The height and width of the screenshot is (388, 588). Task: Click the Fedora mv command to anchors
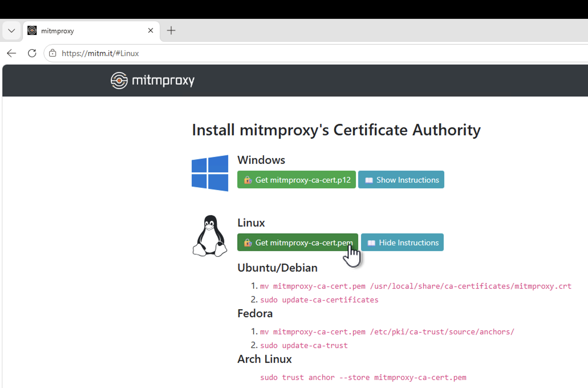point(387,332)
